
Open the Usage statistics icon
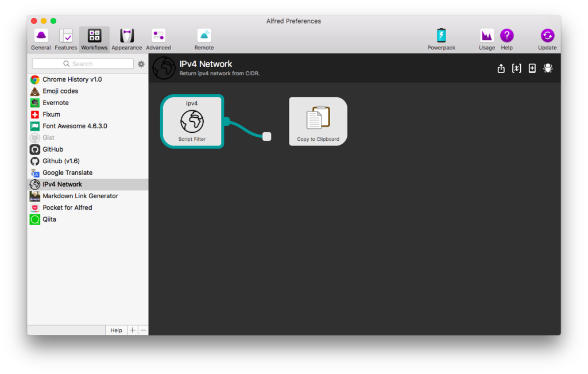tap(487, 36)
